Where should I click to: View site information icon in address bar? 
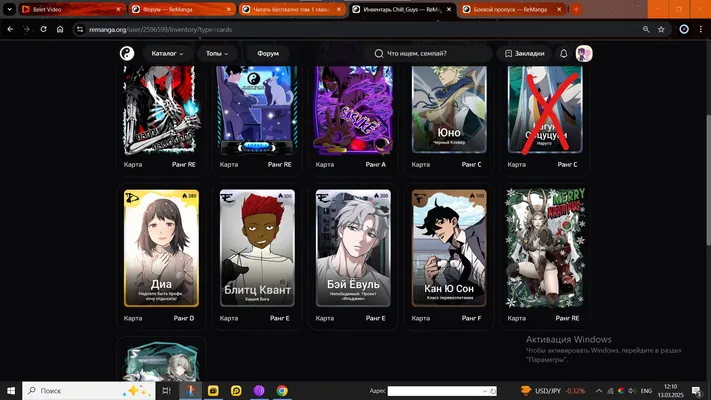tap(80, 29)
